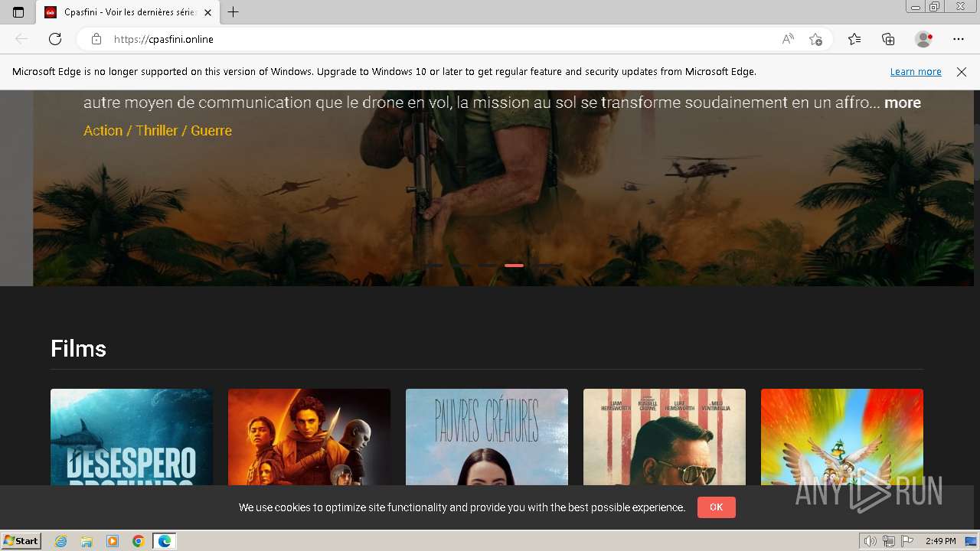Switch to Microsoft Edge taskbar button
980x551 pixels.
pyautogui.click(x=165, y=541)
